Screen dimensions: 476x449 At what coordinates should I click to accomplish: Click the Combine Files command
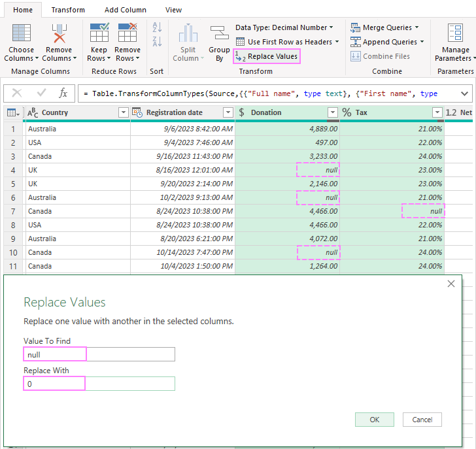pyautogui.click(x=380, y=56)
